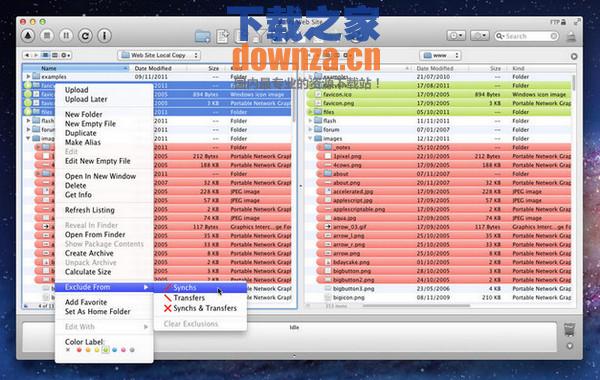Click the trash can icon in transfer area
Image resolution: width=600 pixels, height=380 pixels.
pyautogui.click(x=569, y=329)
